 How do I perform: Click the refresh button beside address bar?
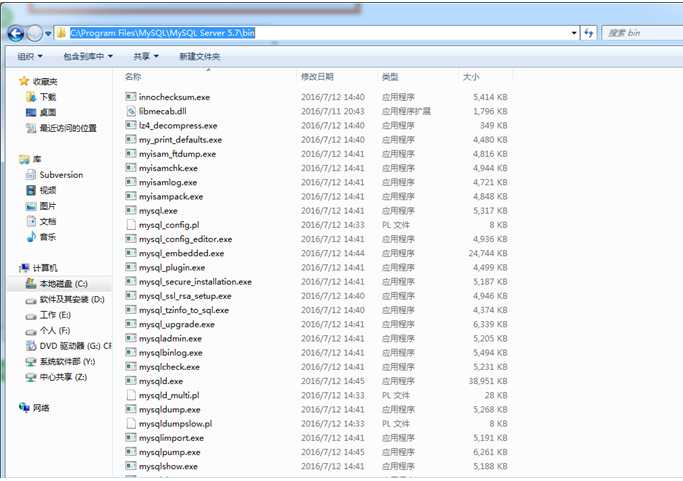coord(589,33)
